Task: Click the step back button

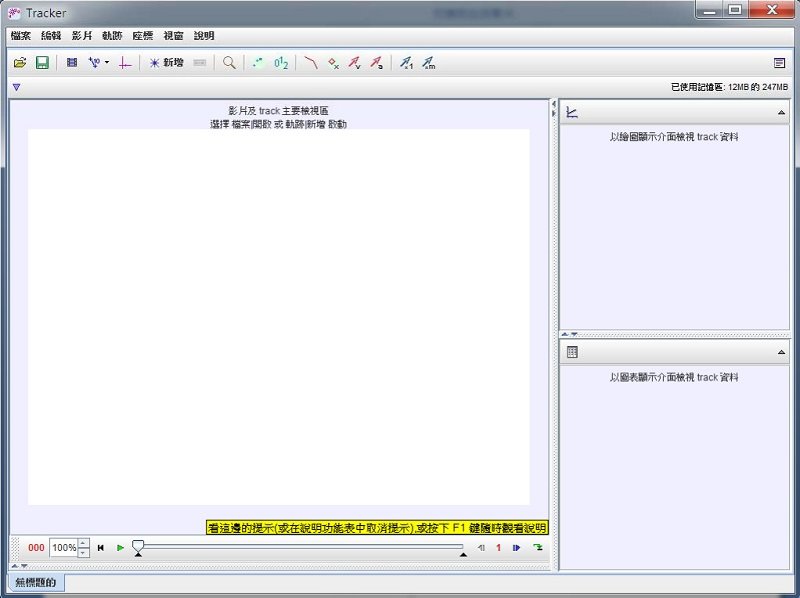Action: click(x=481, y=547)
